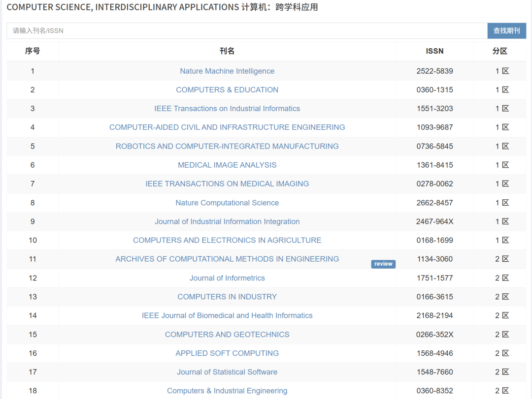Image resolution: width=532 pixels, height=399 pixels.
Task: Open ROBOTICS AND COMPUTER-INTEGRATED MANUFACTURING link
Action: click(227, 146)
